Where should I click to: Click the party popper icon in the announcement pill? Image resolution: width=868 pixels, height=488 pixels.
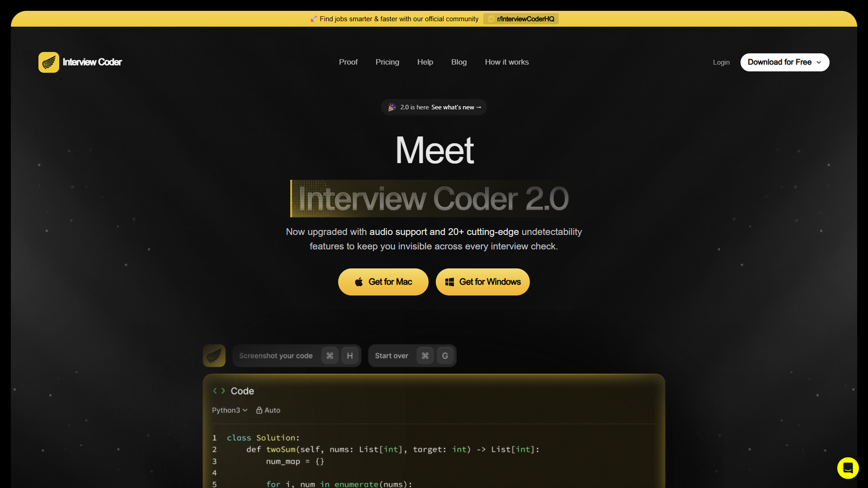click(x=392, y=107)
